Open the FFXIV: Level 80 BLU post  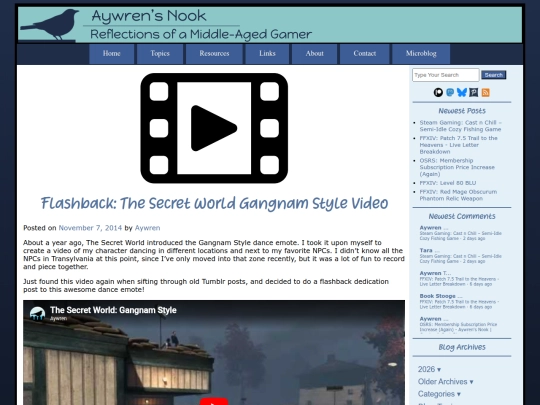[448, 183]
